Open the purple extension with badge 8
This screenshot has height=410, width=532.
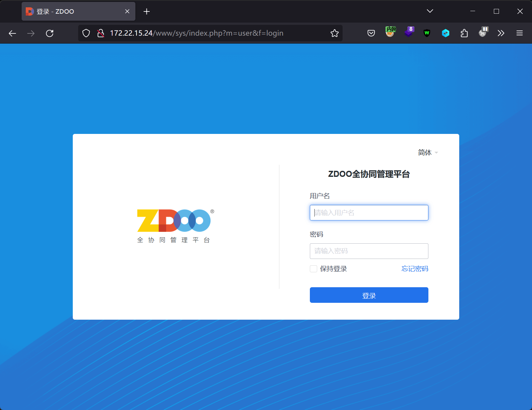409,32
